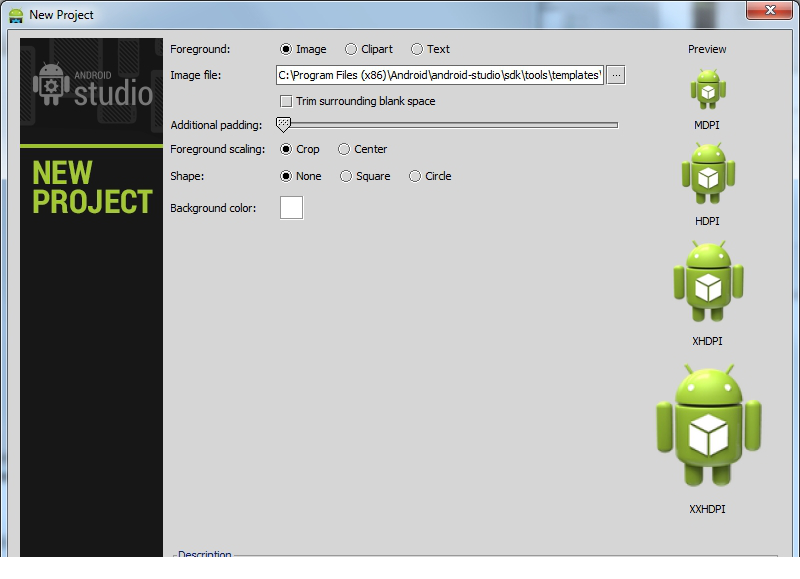Image resolution: width=800 pixels, height=579 pixels.
Task: Click the XXHDPI preview icon
Action: [708, 426]
